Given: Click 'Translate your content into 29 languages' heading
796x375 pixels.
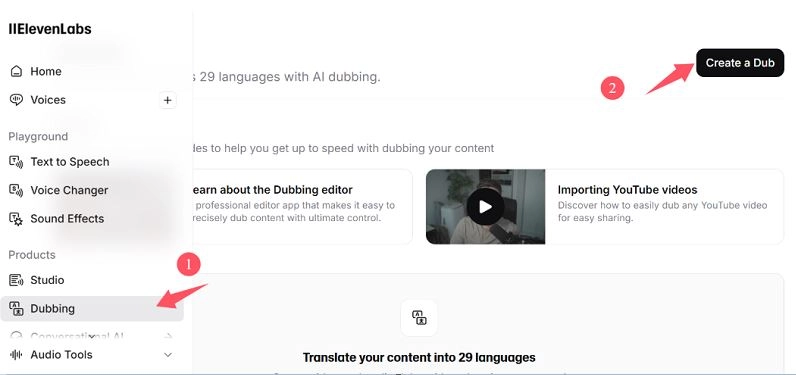Looking at the screenshot, I should click(419, 357).
